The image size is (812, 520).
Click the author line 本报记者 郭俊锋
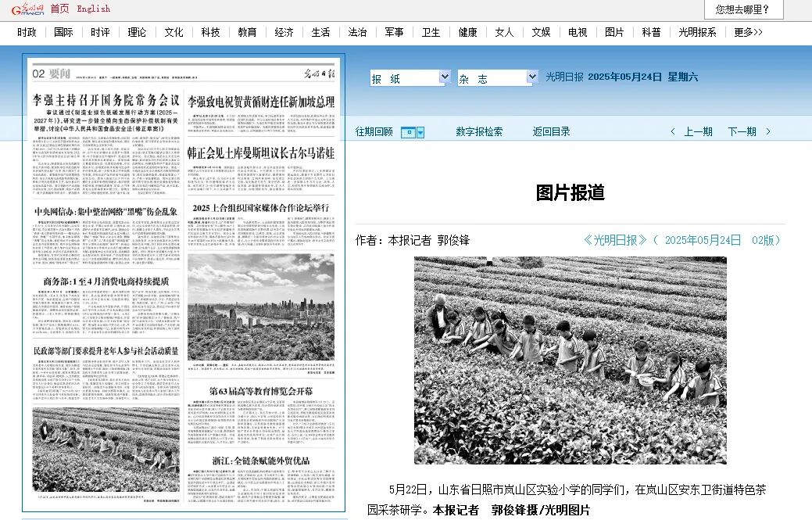pos(429,240)
